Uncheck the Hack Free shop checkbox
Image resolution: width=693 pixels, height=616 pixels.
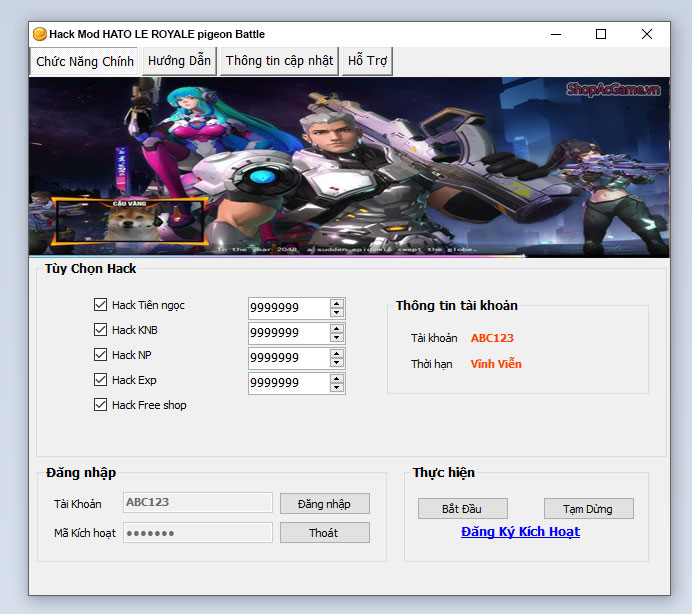coord(100,405)
